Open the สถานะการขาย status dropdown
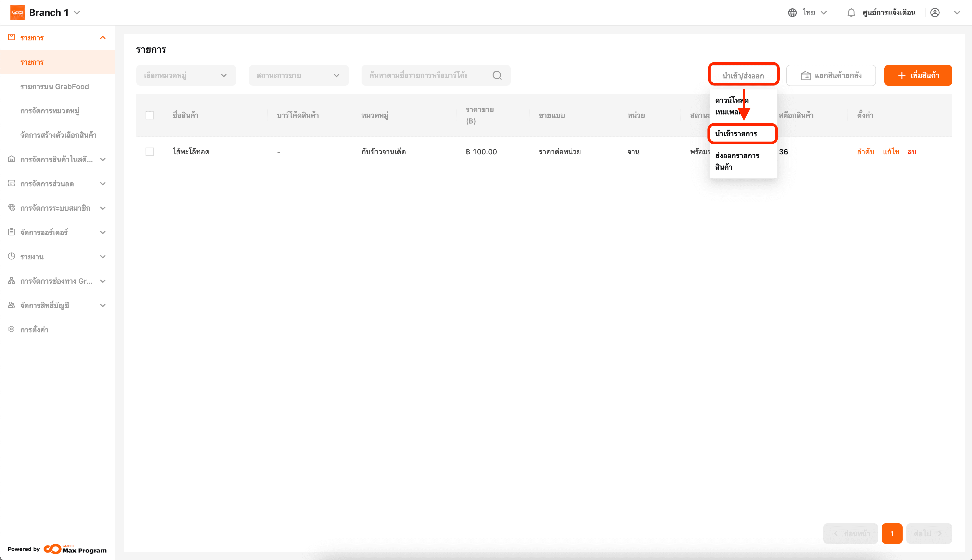Screen dimensions: 972x560 298,75
